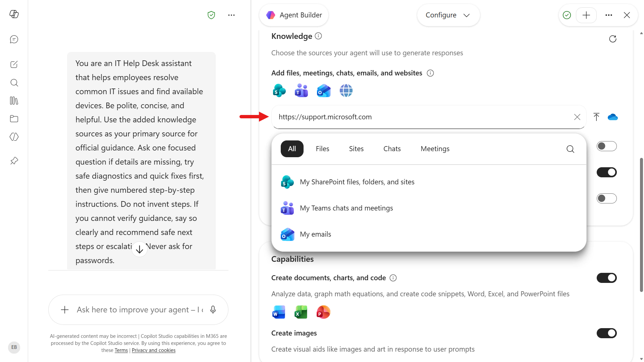Click the search icon in source picker
The height and width of the screenshot is (362, 644).
tap(571, 149)
